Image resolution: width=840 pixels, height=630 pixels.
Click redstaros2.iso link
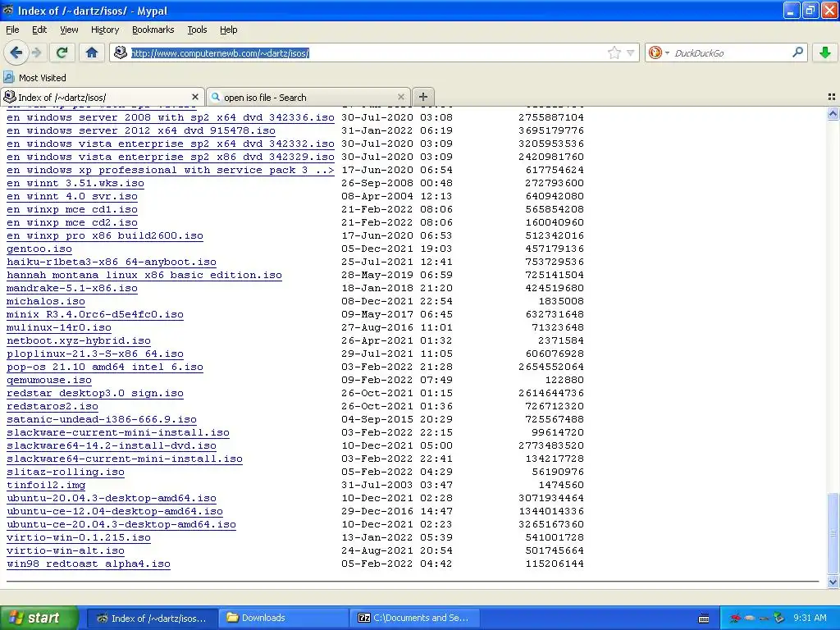[x=52, y=407]
